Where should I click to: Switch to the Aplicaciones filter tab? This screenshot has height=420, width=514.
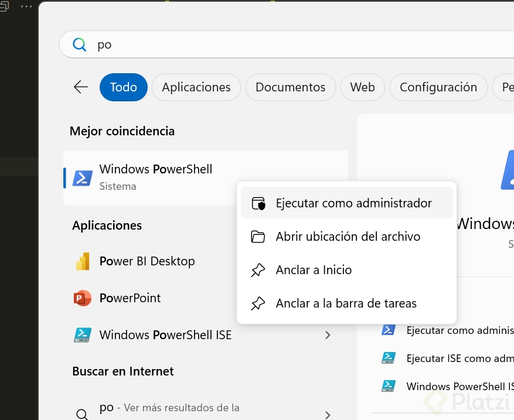click(196, 87)
